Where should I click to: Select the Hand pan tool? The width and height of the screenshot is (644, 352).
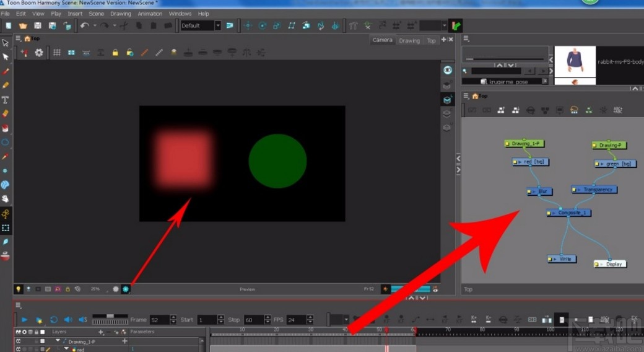click(x=6, y=198)
